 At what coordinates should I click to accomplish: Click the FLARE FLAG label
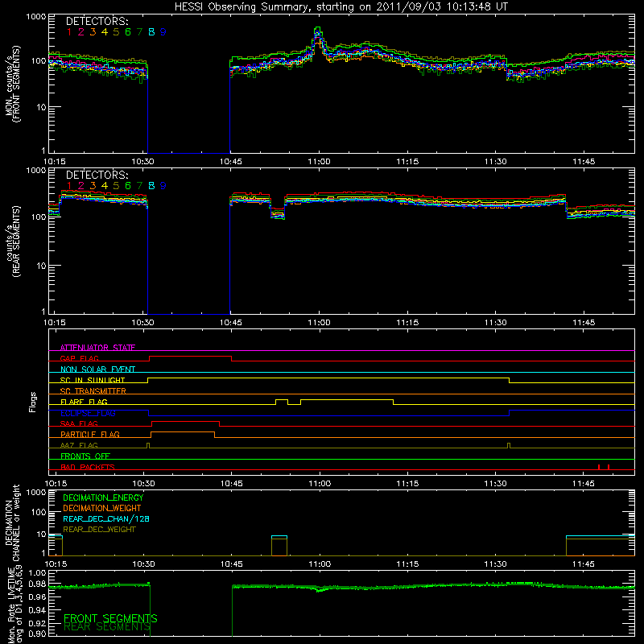(x=84, y=401)
